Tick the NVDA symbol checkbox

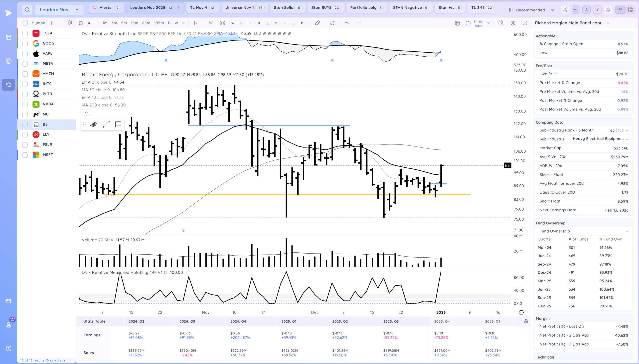[25, 104]
